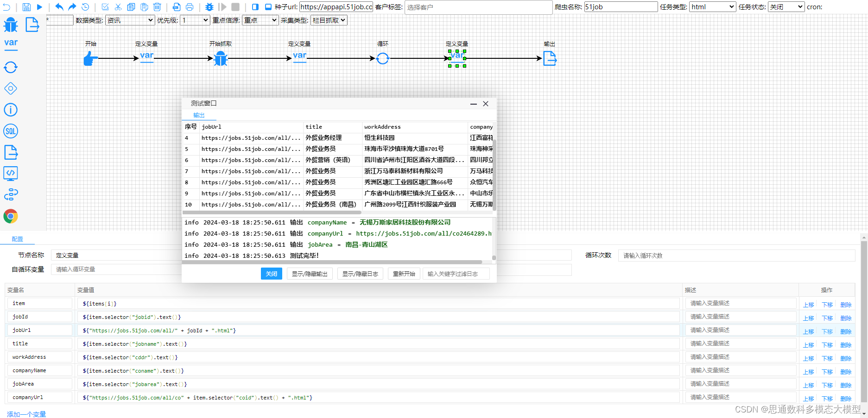Viewport: 868px width, 418px height.
Task: Click the scissors cut icon
Action: tap(118, 7)
